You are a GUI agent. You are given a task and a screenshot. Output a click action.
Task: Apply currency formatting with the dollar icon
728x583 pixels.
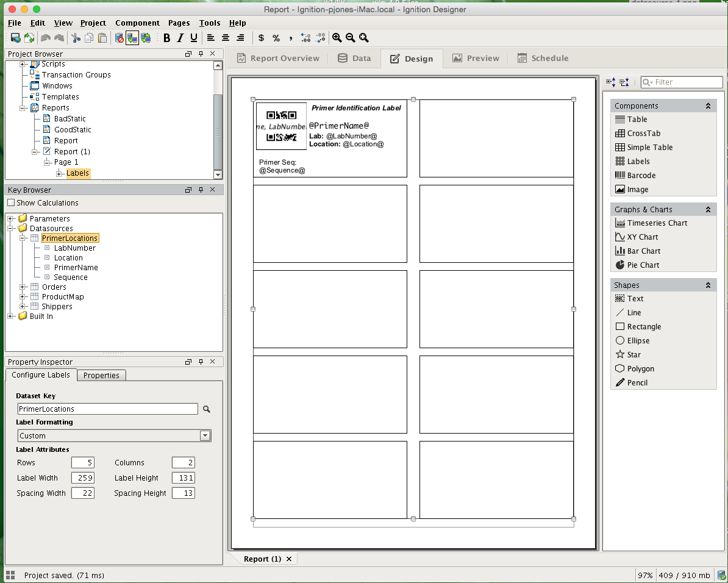[x=261, y=38]
